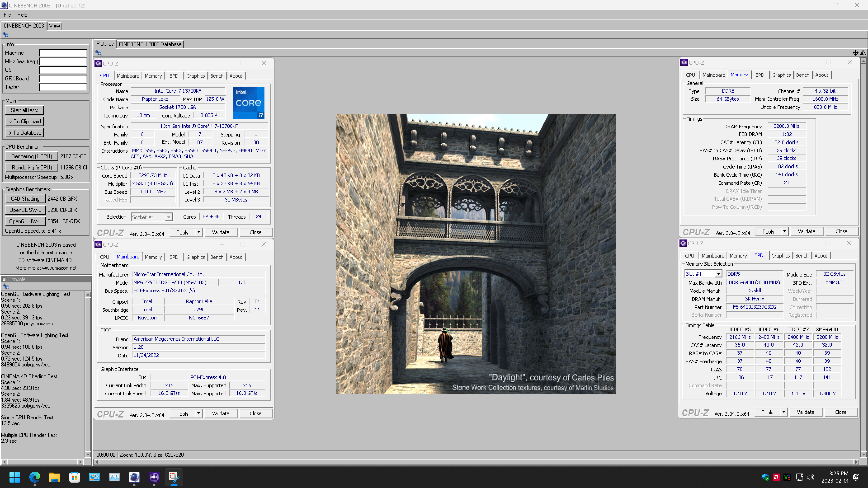Select About tab in CPU-Z SPD window
The image size is (868, 488).
821,256
